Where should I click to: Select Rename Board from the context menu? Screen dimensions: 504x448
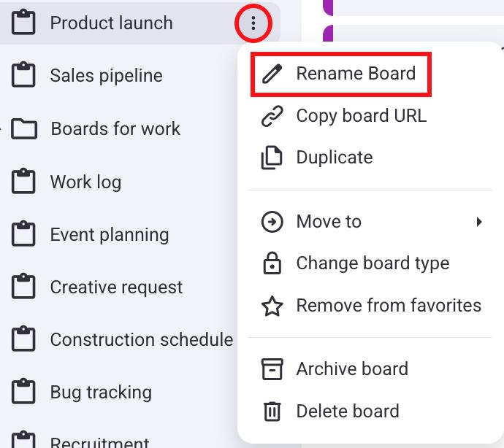pos(355,74)
